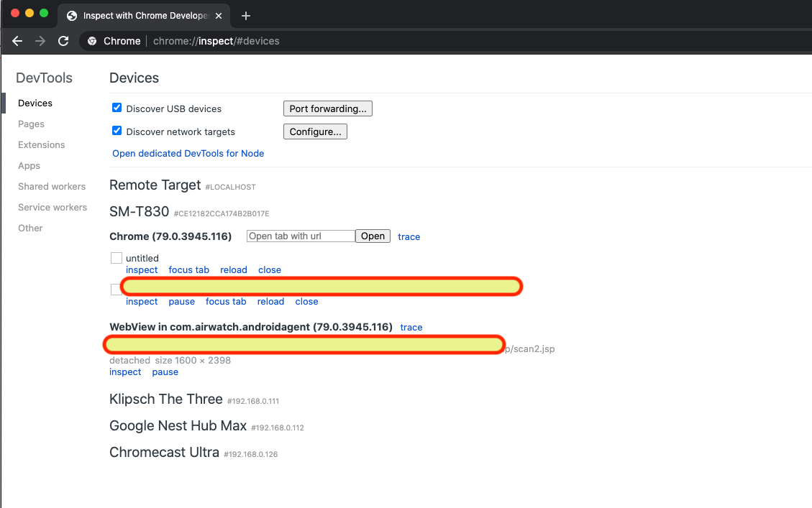
Task: Click inspect under the detached WebView
Action: (x=125, y=371)
